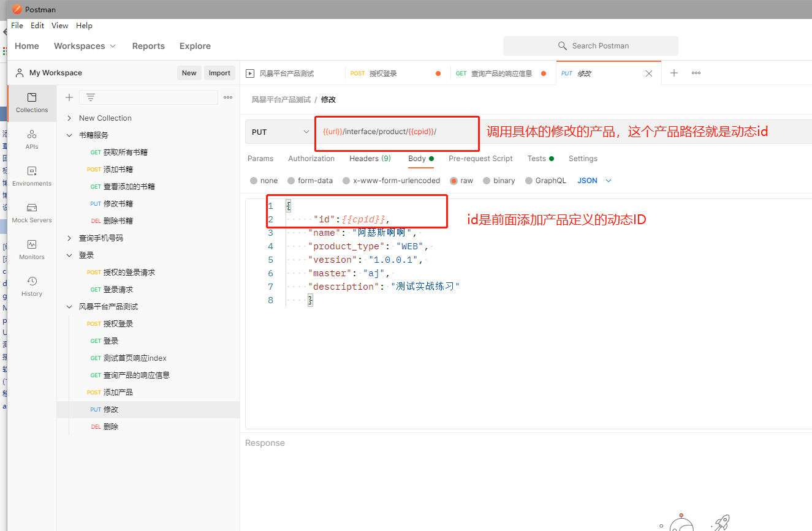Collapse the 风暴平台产品测试 collection
The image size is (812, 531).
69,307
